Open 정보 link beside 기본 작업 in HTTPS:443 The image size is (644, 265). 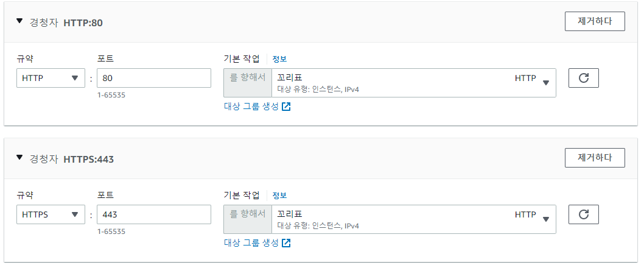[279, 196]
